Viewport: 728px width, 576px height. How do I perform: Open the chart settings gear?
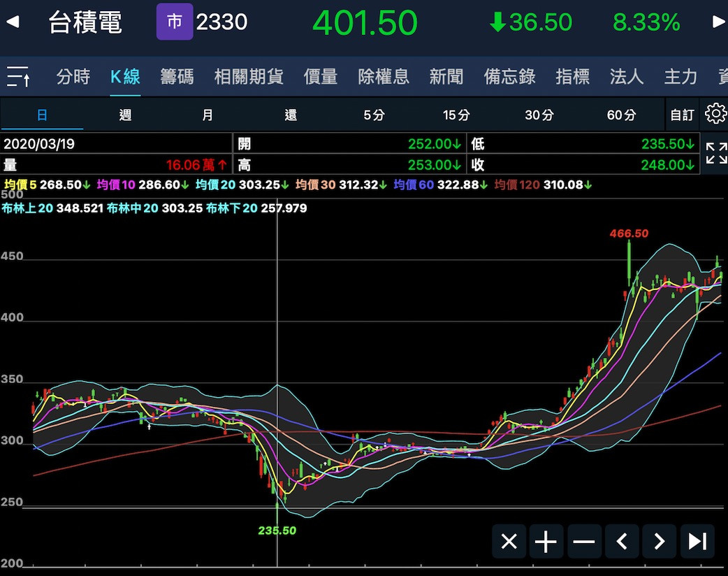coord(715,114)
